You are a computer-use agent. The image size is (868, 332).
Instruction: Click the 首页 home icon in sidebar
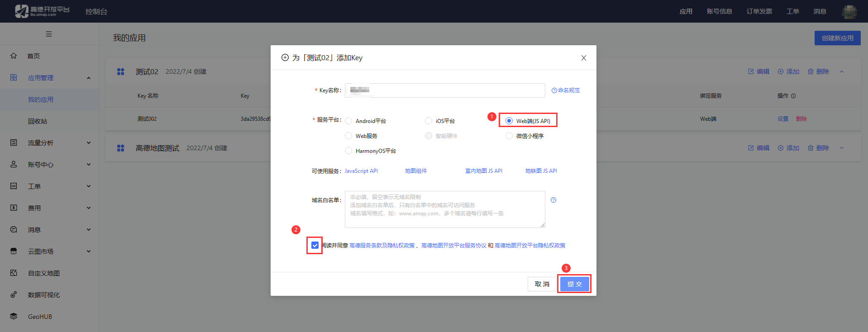(14, 56)
